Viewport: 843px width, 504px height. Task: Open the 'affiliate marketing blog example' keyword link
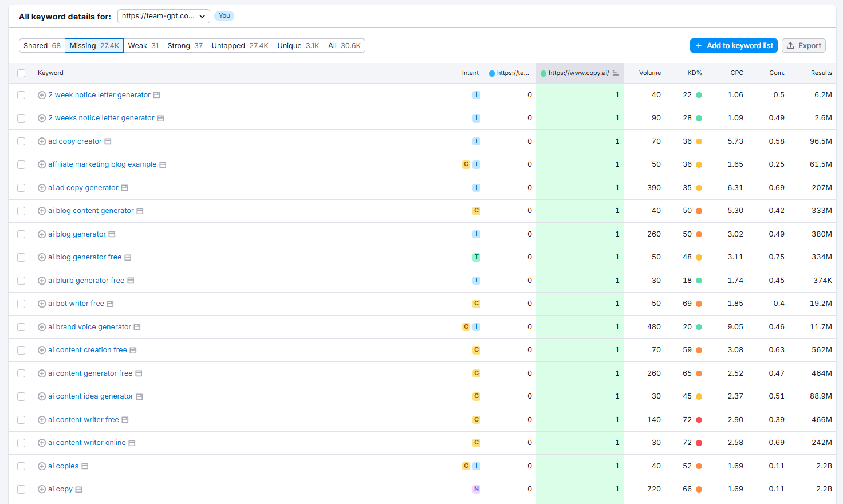click(102, 164)
